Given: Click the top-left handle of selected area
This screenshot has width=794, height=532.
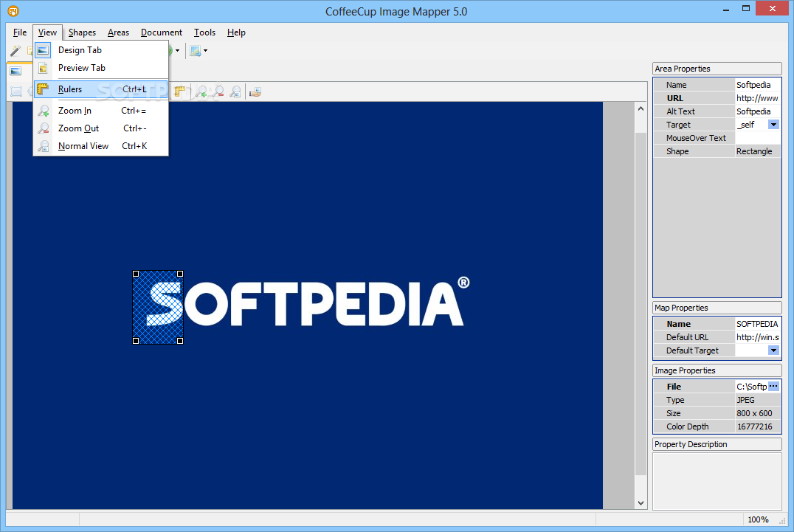Looking at the screenshot, I should (x=136, y=274).
